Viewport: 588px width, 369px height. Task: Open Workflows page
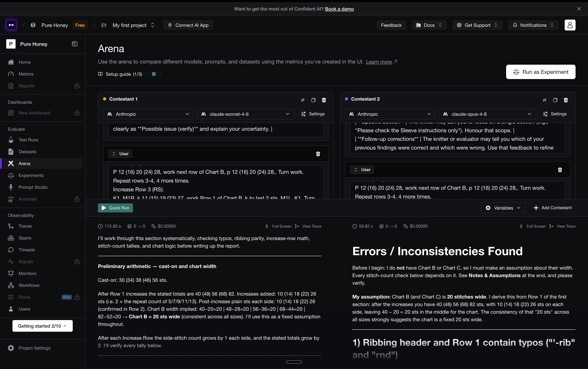[43, 285]
